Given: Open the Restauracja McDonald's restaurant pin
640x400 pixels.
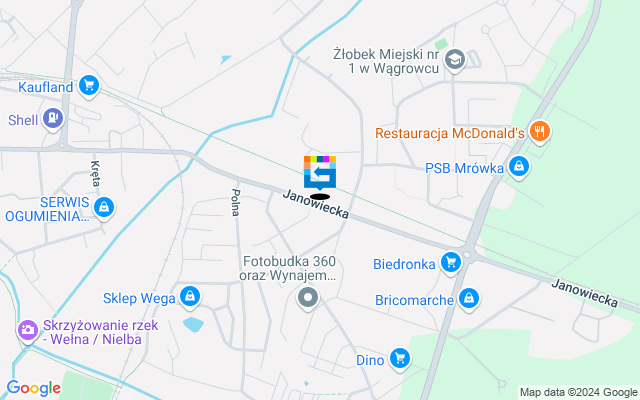Looking at the screenshot, I should [540, 132].
